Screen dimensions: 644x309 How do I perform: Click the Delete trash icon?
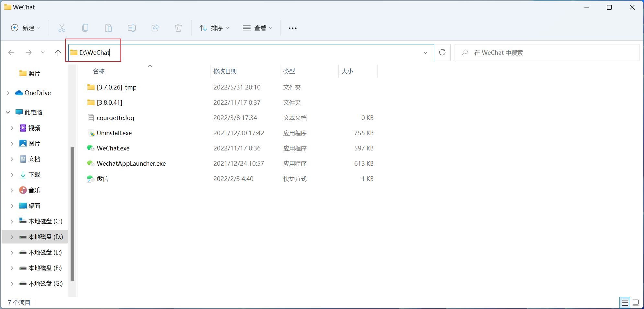[x=178, y=28]
